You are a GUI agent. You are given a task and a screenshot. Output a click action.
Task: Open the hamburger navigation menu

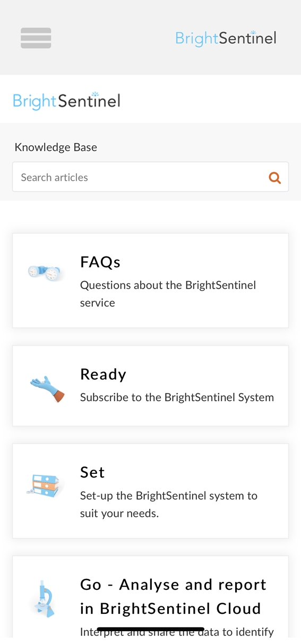pos(36,38)
